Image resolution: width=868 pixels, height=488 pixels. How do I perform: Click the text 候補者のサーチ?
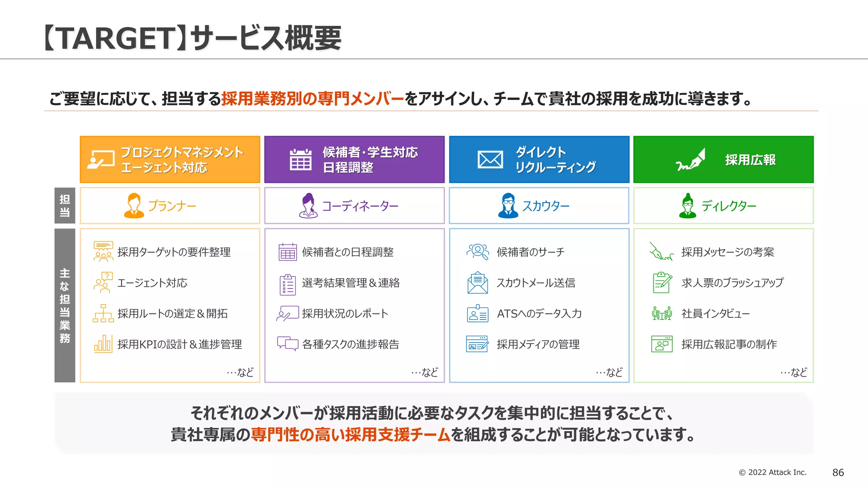[x=531, y=252]
